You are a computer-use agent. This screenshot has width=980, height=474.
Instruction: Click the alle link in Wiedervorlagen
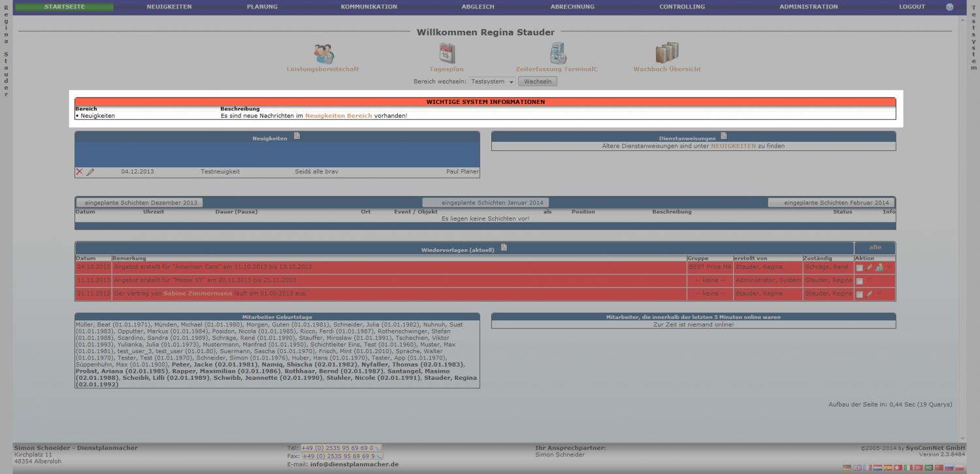click(875, 247)
